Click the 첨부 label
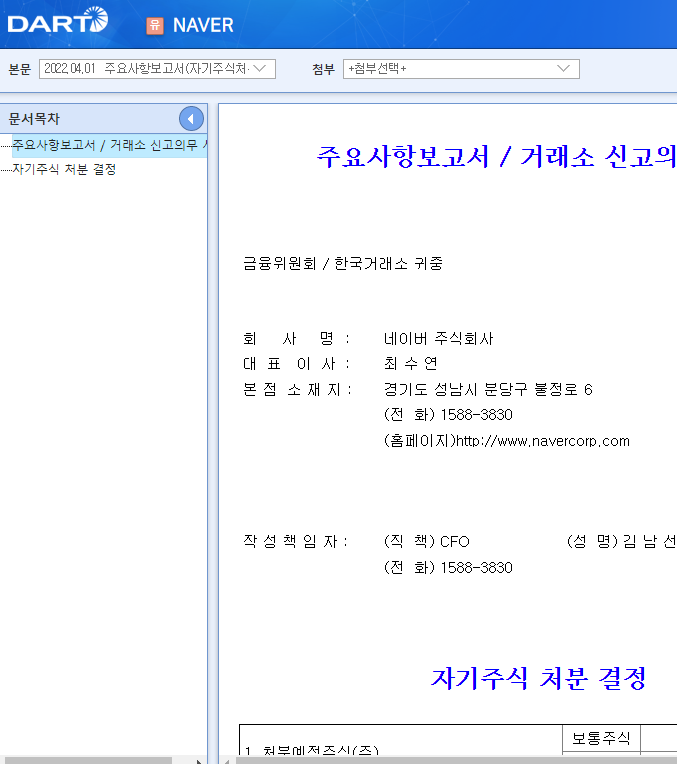The image size is (677, 764). point(323,69)
